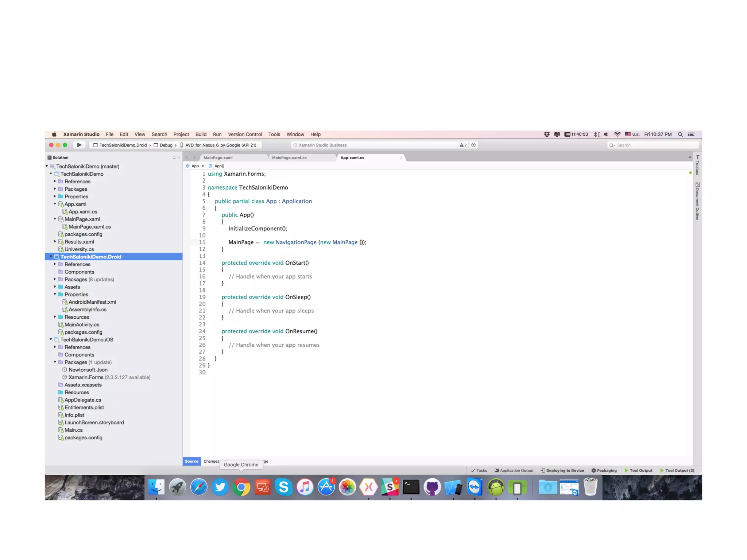
Task: Collapse the TechSaloniKiDemo.Droid project node
Action: pyautogui.click(x=51, y=257)
